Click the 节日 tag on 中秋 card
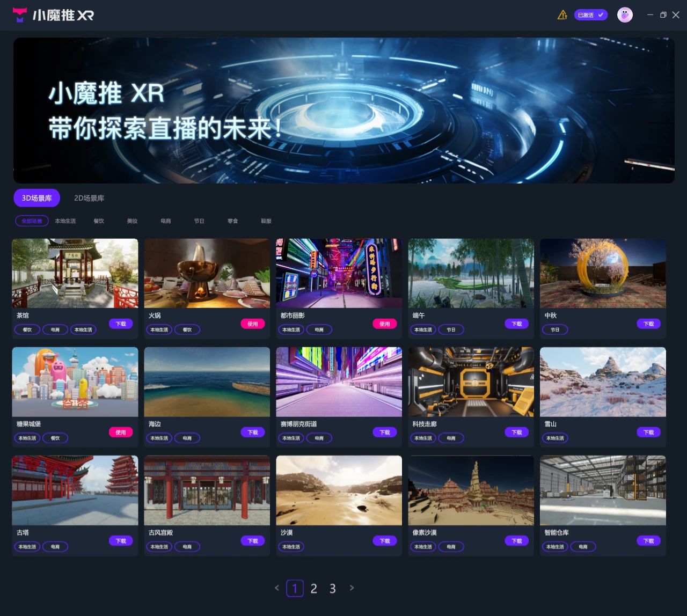 click(x=555, y=330)
